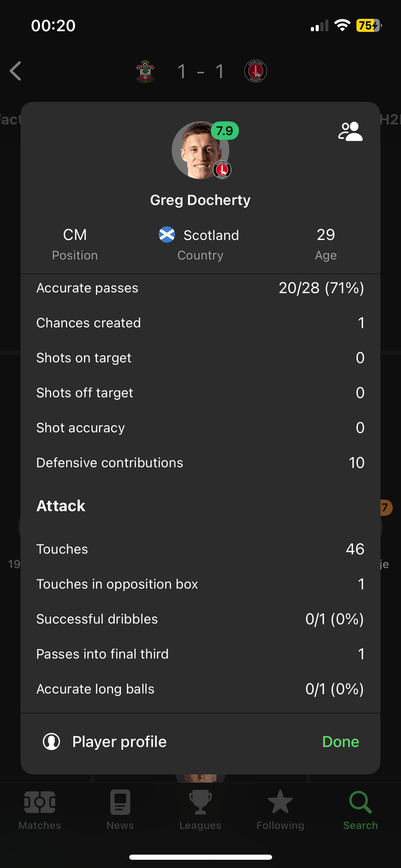
Task: Open the compare players icon
Action: [x=350, y=132]
